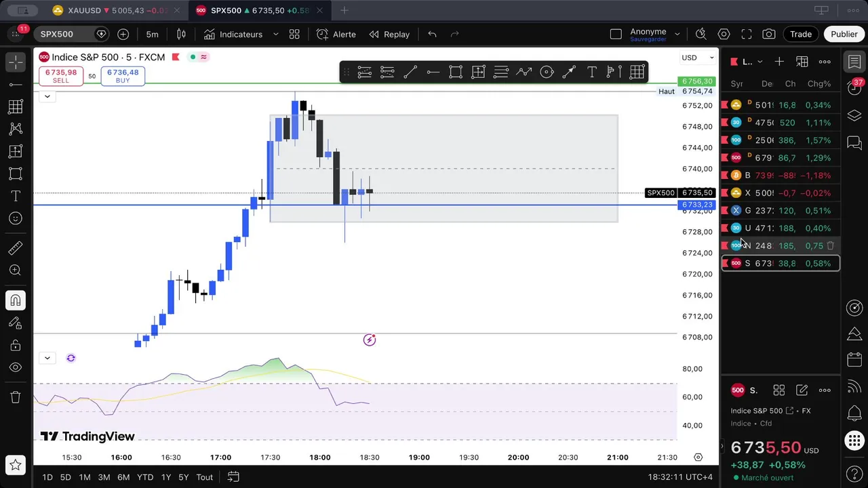Image resolution: width=868 pixels, height=488 pixels.
Task: Take a chart snapshot with camera
Action: (769, 34)
